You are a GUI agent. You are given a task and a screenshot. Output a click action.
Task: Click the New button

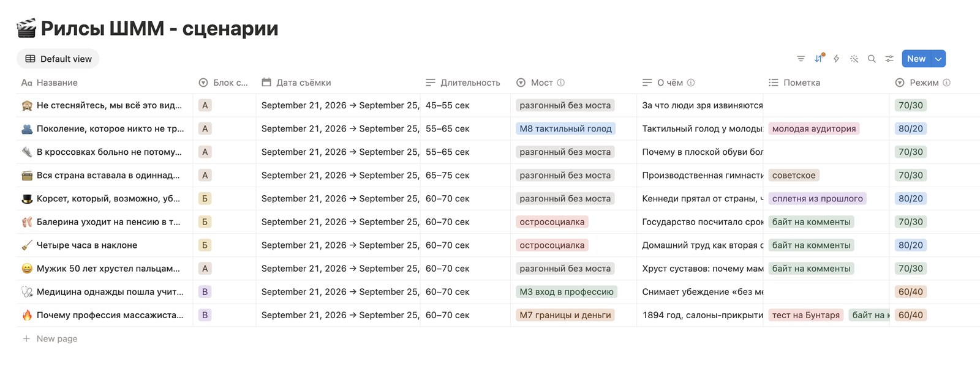[x=916, y=59]
